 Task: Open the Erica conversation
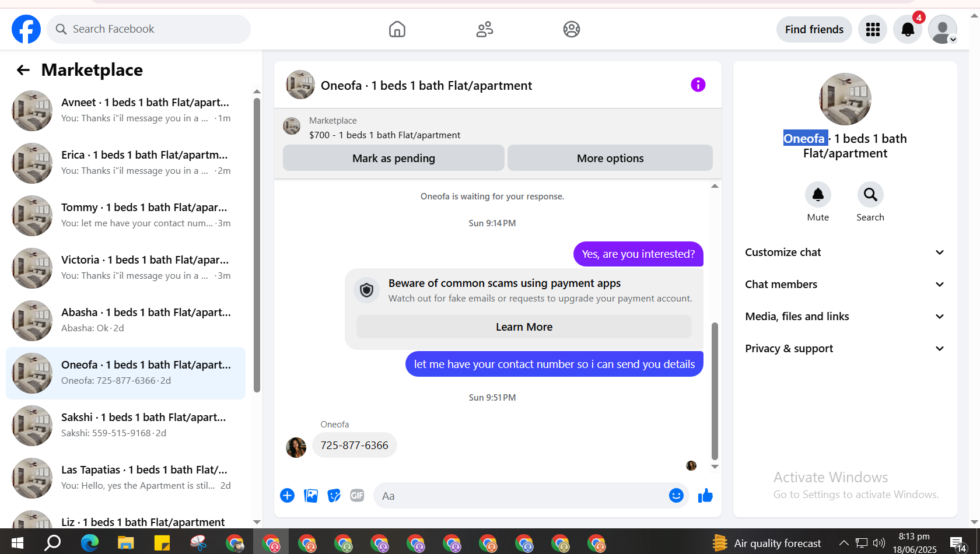coord(125,163)
